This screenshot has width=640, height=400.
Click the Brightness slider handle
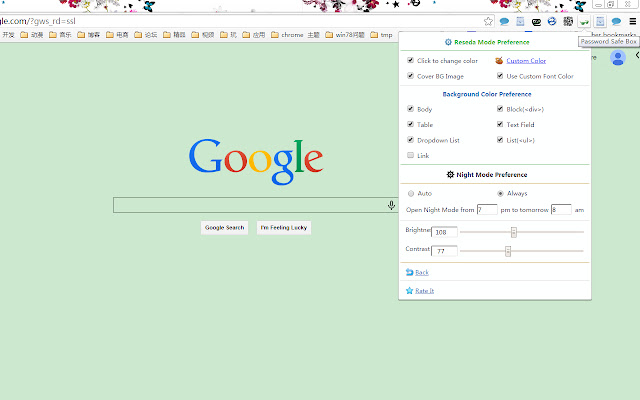pos(513,232)
